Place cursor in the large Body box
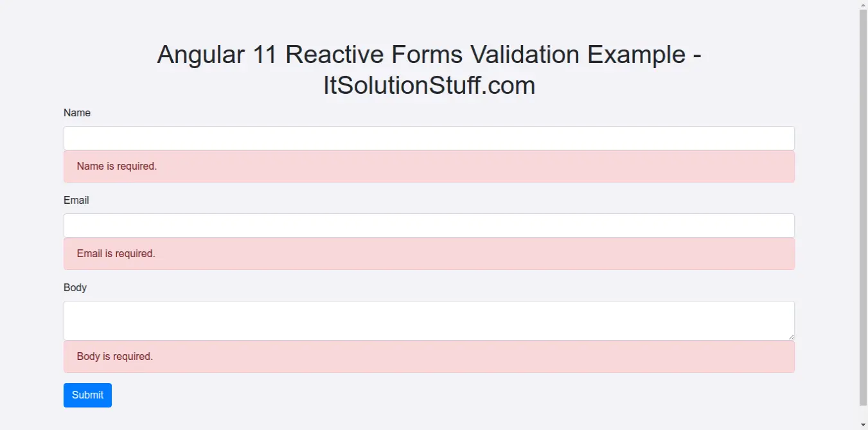This screenshot has width=868, height=430. click(x=429, y=319)
